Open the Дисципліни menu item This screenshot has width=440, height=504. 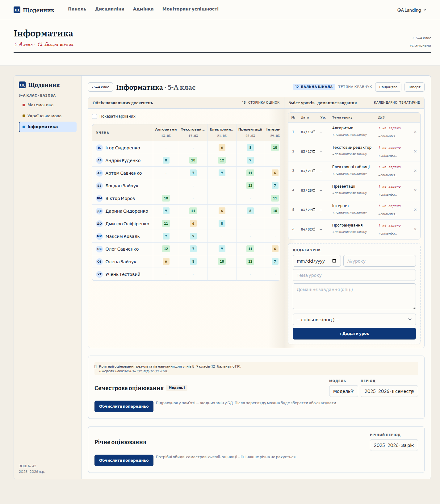110,9
